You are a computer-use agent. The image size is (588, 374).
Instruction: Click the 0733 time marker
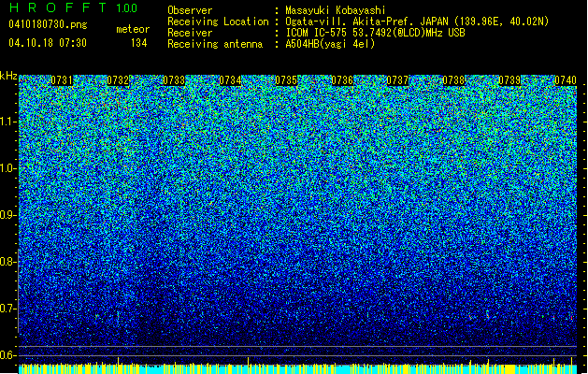174,80
